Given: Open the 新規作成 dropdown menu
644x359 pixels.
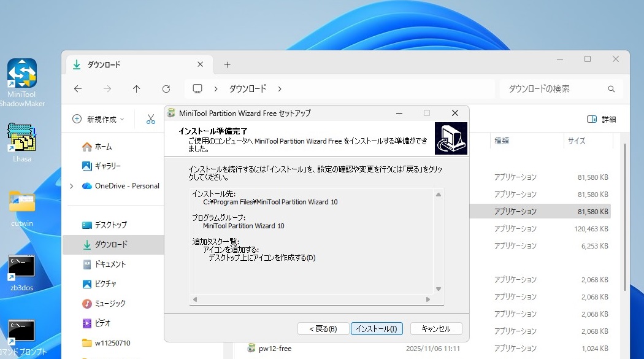Looking at the screenshot, I should click(x=98, y=119).
